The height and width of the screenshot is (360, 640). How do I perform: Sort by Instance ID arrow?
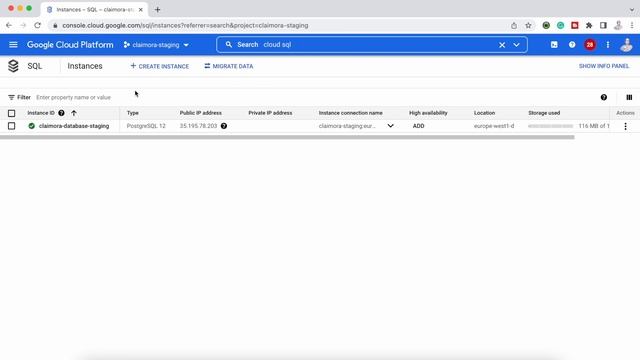[73, 113]
